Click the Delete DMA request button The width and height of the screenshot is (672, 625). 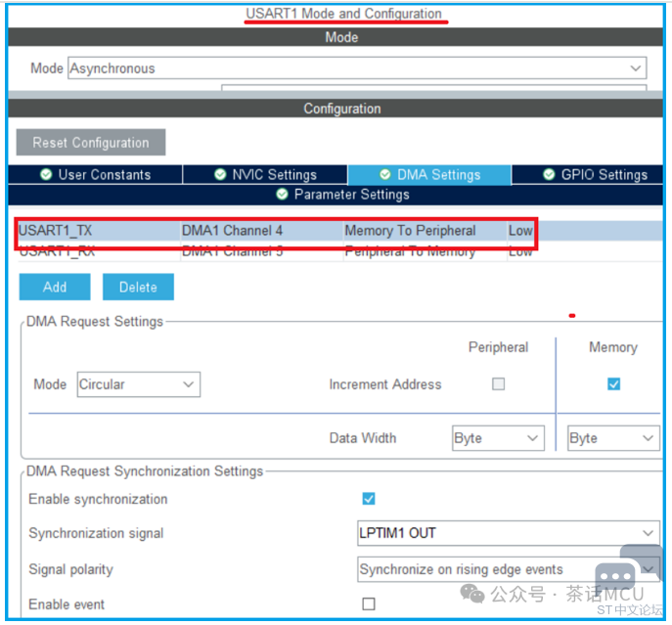(x=139, y=287)
